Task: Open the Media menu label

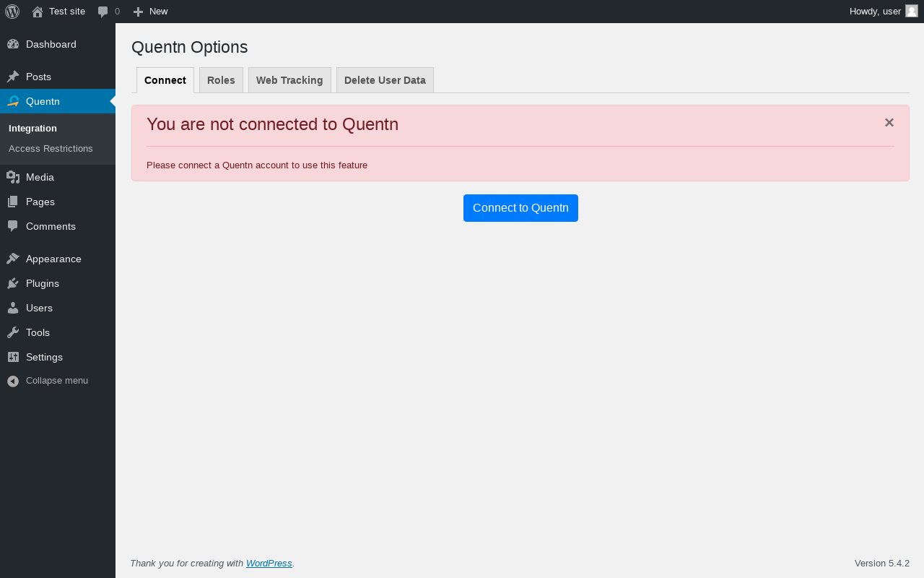Action: [x=40, y=177]
